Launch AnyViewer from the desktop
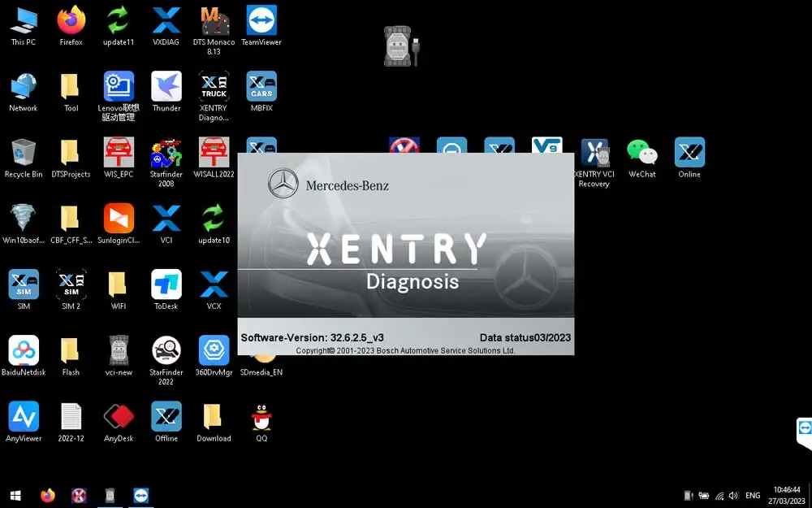The height and width of the screenshot is (508, 812). (x=24, y=421)
